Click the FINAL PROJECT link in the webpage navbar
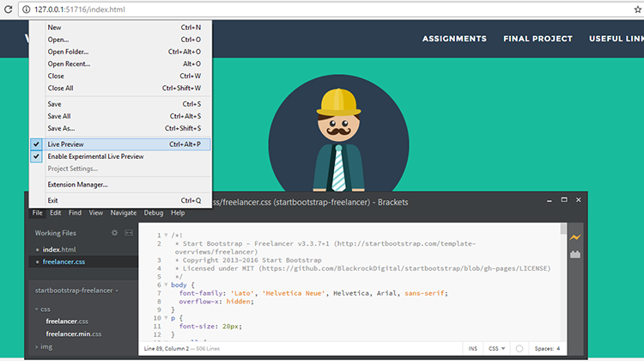 538,39
